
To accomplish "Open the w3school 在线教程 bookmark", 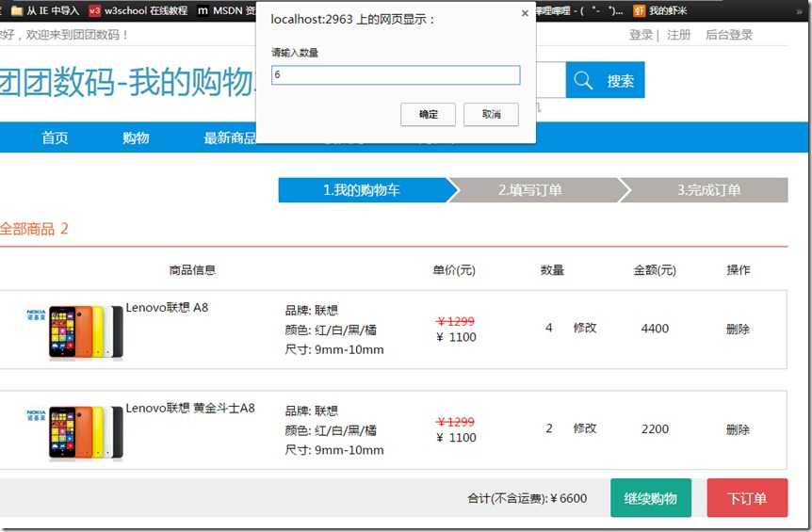I will pos(138,10).
